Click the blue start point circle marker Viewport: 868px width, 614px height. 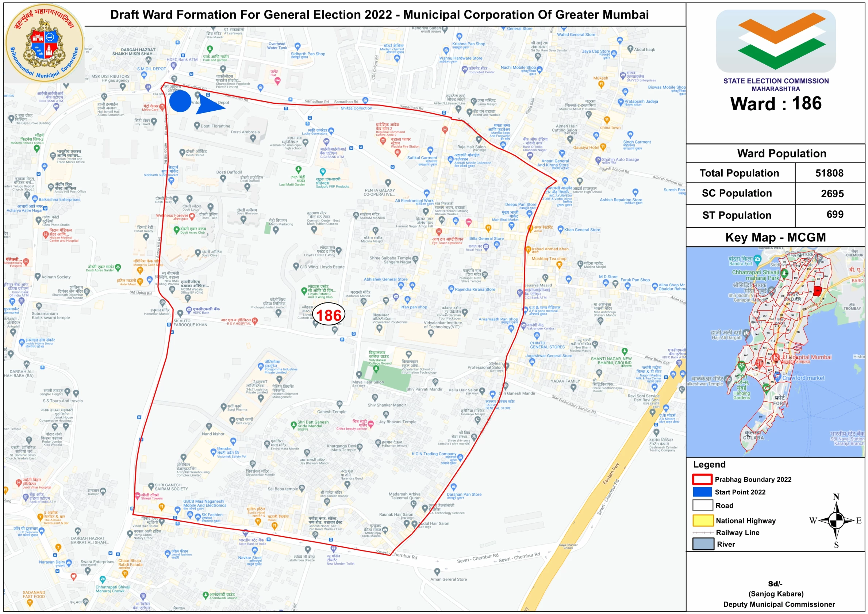[180, 101]
